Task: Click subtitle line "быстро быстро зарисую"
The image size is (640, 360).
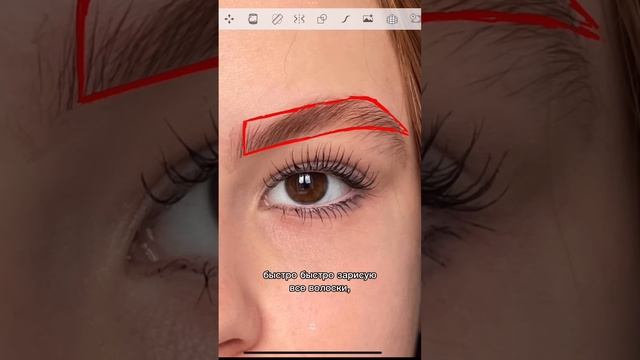Action: coord(320,276)
